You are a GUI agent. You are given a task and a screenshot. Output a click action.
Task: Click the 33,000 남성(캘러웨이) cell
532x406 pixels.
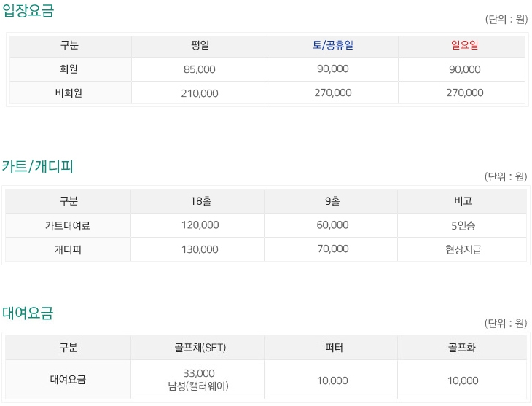point(198,380)
